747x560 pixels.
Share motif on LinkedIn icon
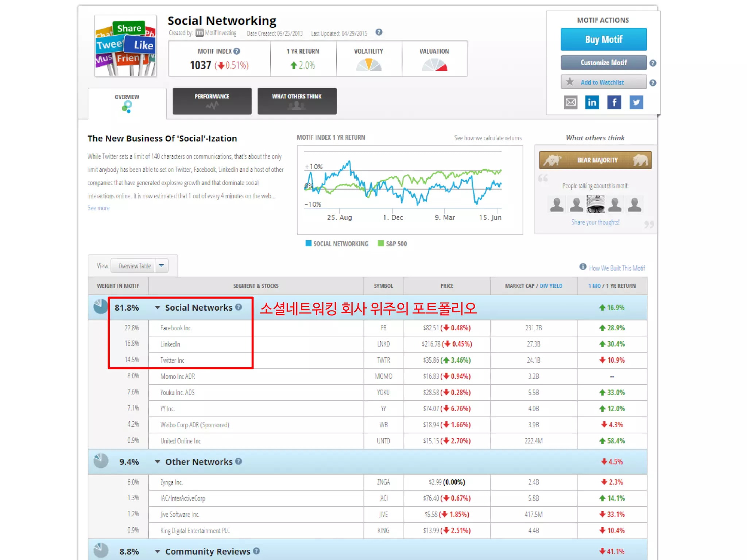592,102
